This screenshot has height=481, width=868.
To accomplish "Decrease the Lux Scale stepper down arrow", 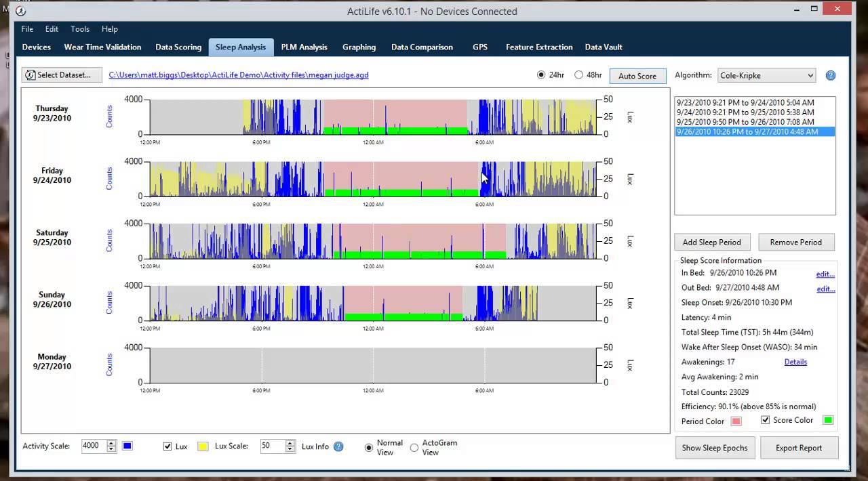I will pos(290,449).
